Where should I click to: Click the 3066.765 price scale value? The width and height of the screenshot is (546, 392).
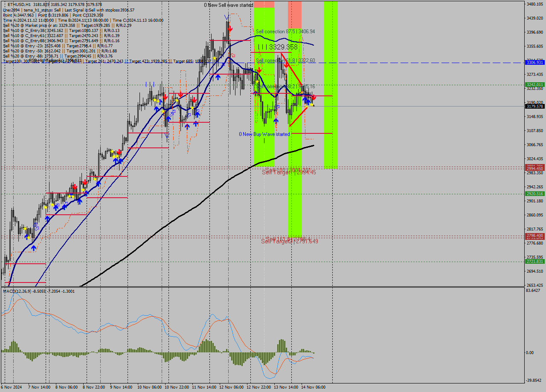[x=535, y=145]
